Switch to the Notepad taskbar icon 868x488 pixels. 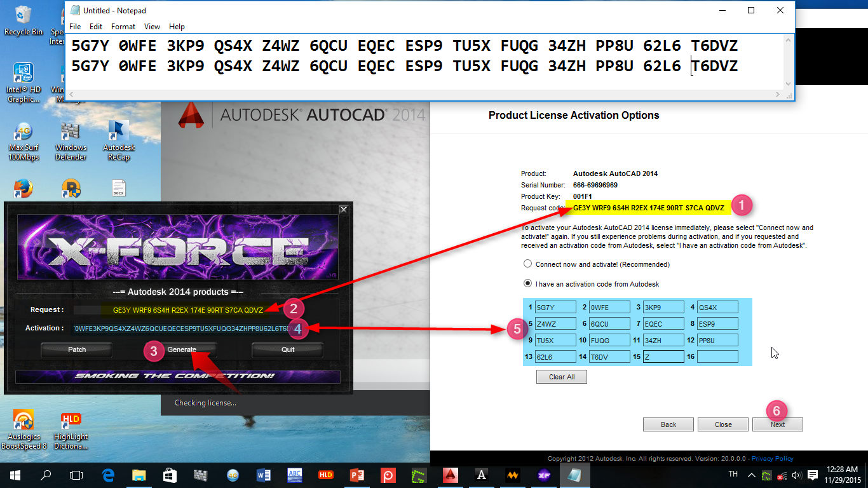[x=574, y=475]
